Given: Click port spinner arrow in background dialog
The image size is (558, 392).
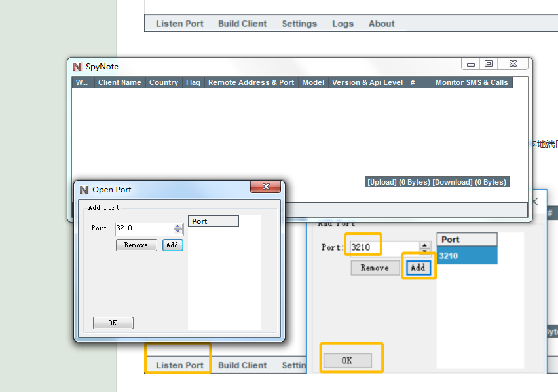Looking at the screenshot, I should [x=424, y=245].
